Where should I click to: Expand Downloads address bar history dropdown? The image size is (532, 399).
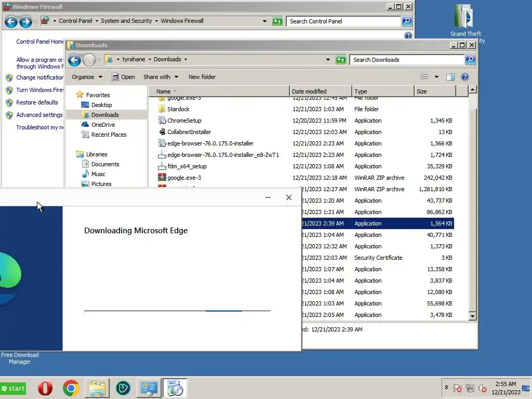pyautogui.click(x=328, y=60)
